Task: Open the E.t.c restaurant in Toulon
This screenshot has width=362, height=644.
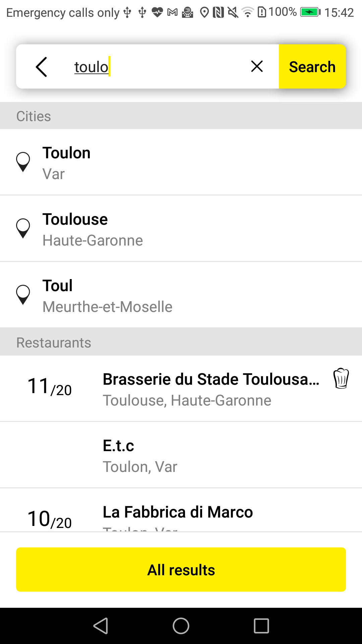Action: tap(181, 455)
